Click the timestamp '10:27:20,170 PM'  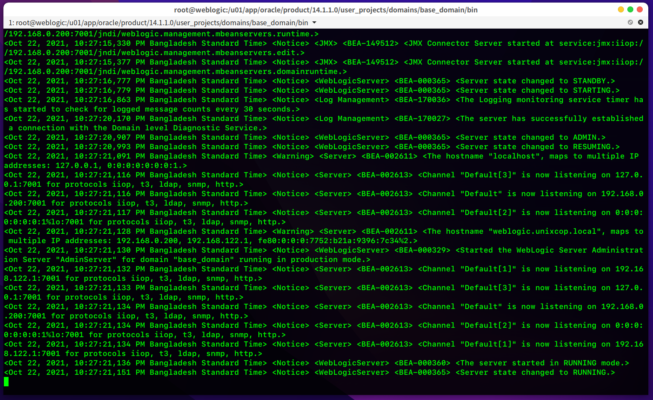(x=110, y=119)
